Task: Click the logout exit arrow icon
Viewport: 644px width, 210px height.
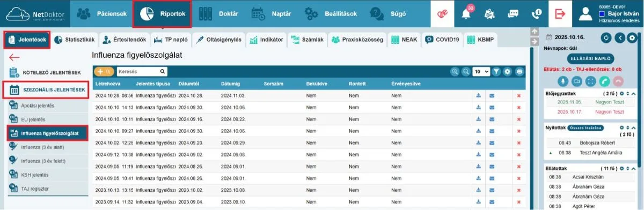Action: (560, 14)
